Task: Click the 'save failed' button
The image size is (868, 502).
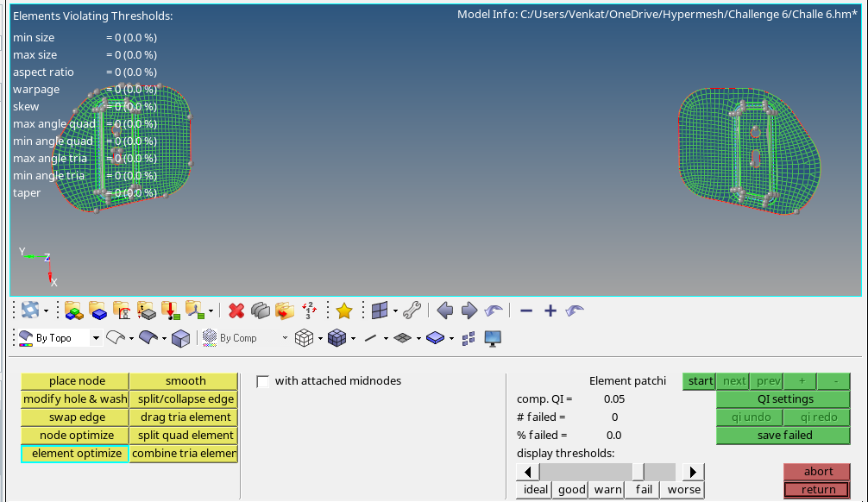Action: tap(783, 435)
